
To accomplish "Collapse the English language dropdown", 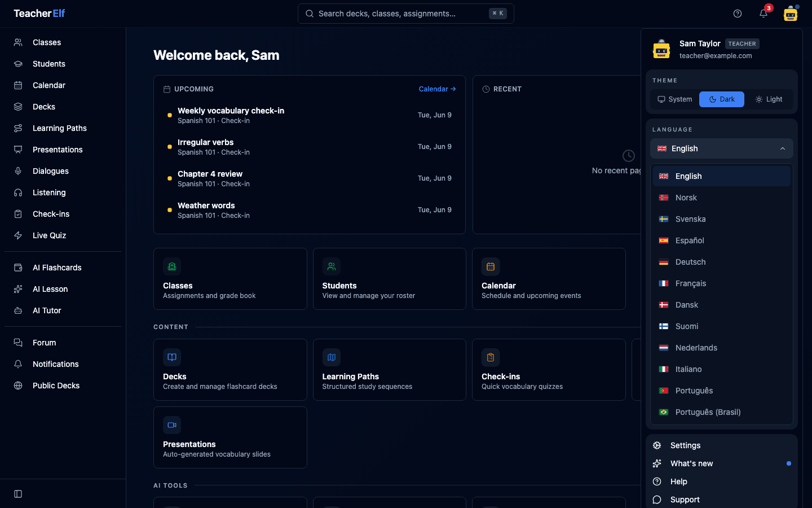I will 722,148.
